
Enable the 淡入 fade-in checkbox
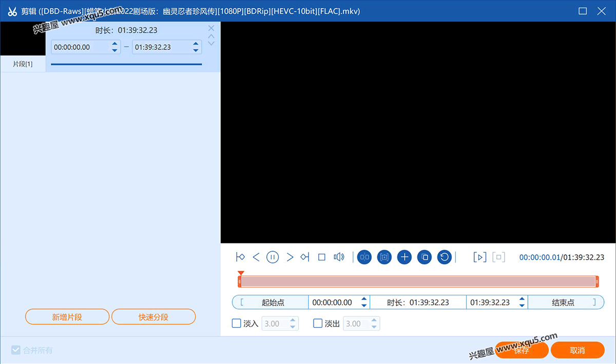click(237, 323)
